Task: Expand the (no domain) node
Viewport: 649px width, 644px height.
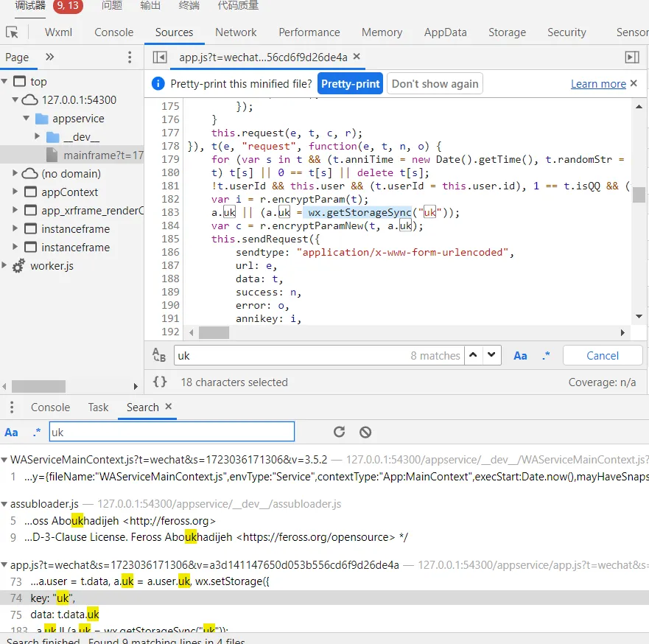Action: 15,173
